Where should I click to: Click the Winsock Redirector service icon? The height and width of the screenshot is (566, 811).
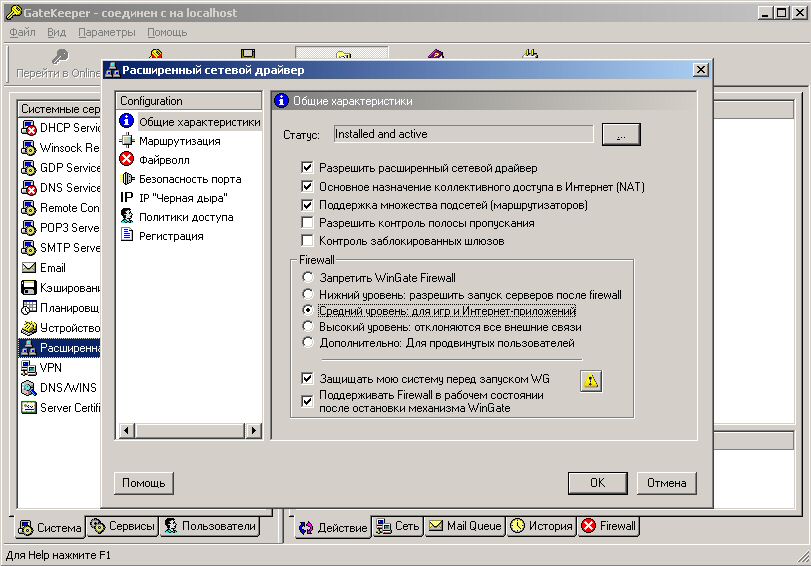pyautogui.click(x=29, y=148)
